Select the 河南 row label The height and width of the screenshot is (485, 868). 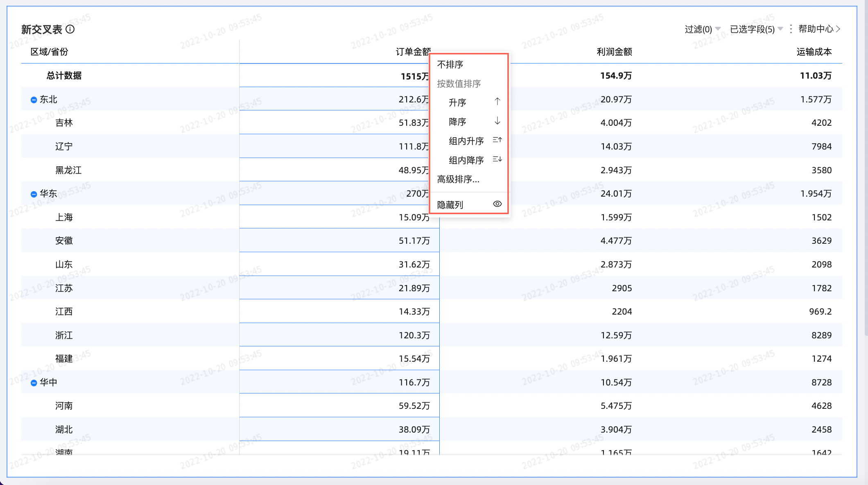(x=64, y=406)
